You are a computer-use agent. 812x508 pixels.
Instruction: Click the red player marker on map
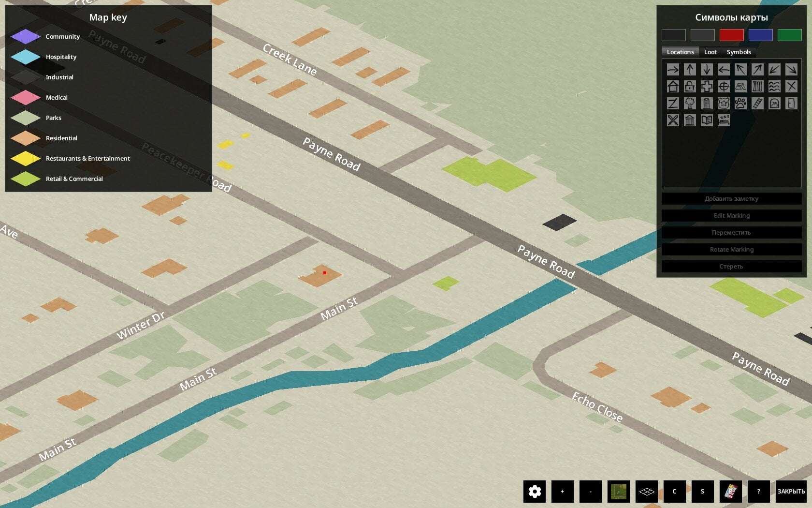pyautogui.click(x=325, y=273)
